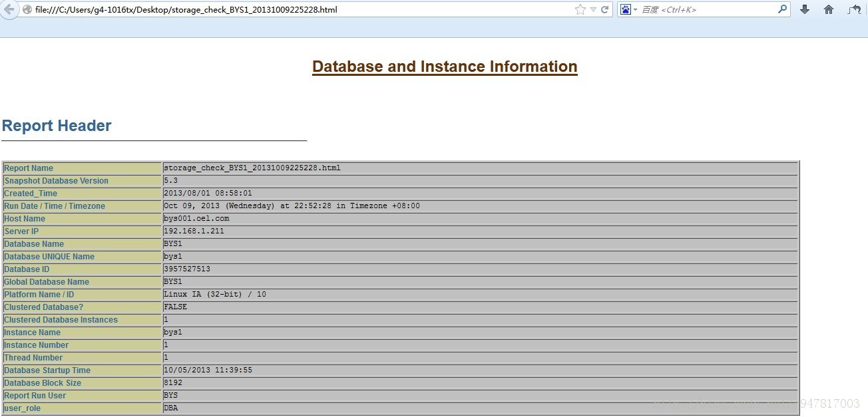
Task: Click the Run Date / Time / Timezone label
Action: [x=55, y=206]
